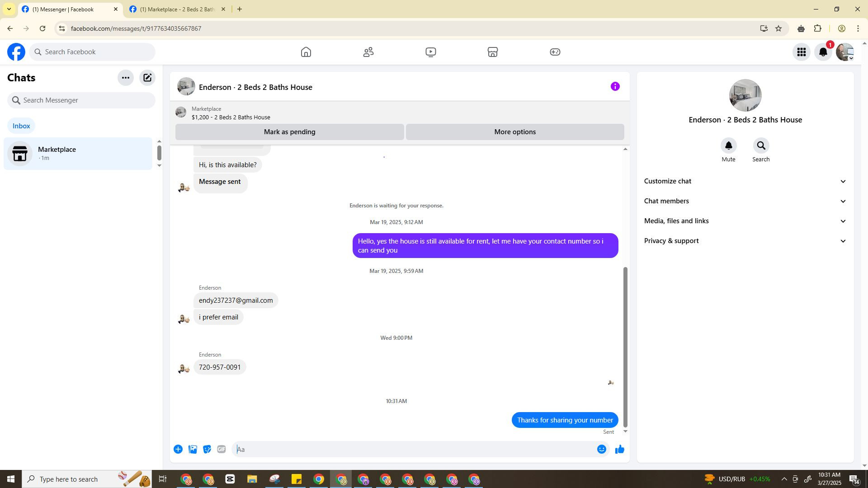
Task: Open the Gaming icon in top navigation
Action: click(555, 52)
